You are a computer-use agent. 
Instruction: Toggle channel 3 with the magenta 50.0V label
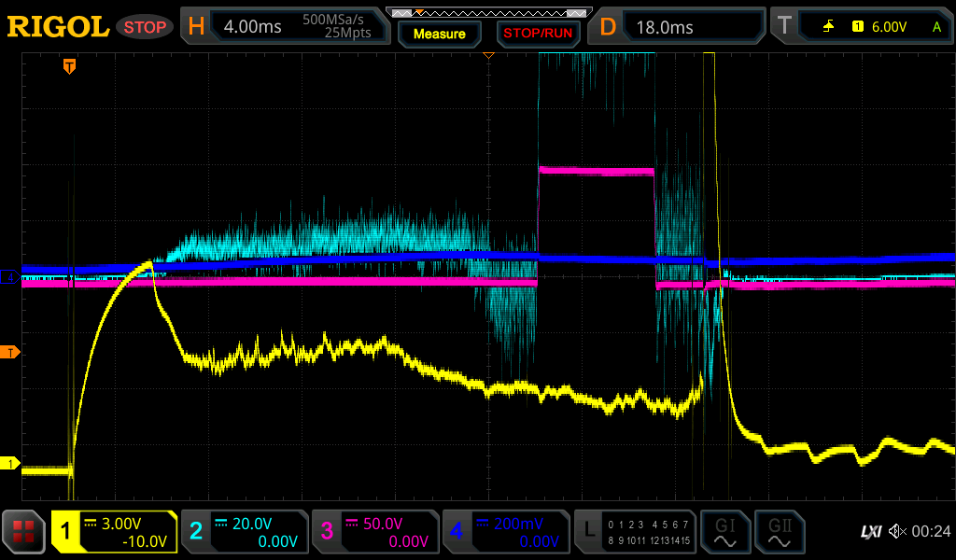[375, 531]
